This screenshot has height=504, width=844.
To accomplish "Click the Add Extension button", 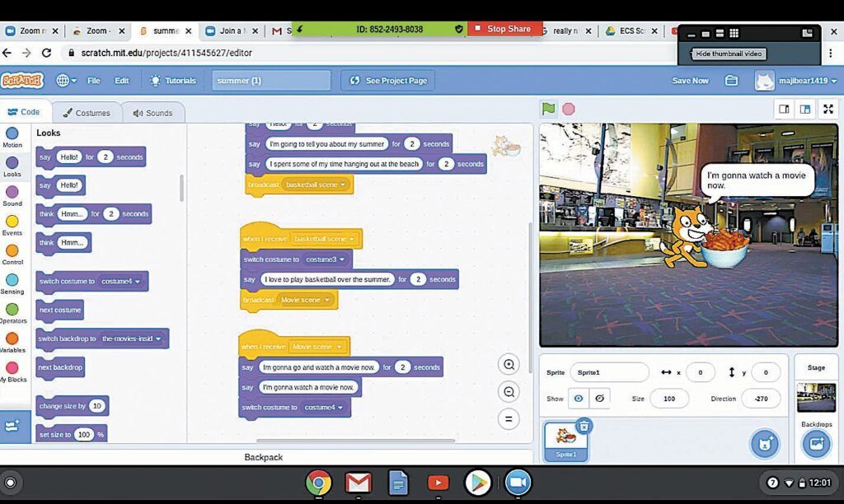I will pyautogui.click(x=12, y=426).
